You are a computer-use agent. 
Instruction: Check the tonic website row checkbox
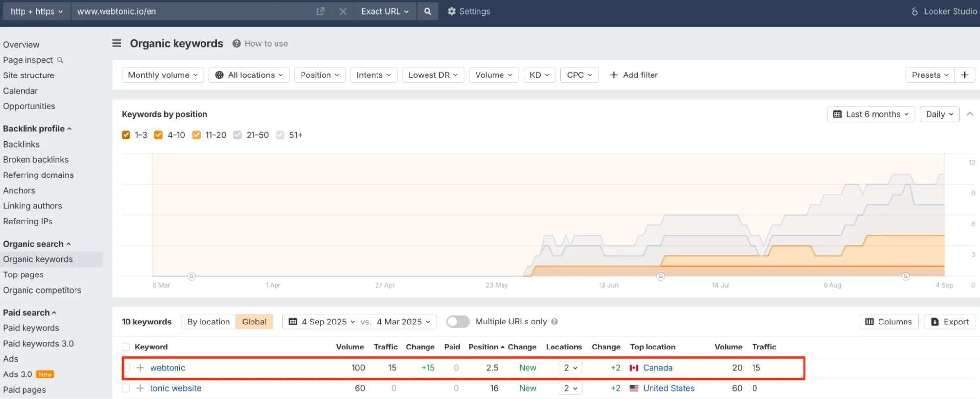pos(126,388)
